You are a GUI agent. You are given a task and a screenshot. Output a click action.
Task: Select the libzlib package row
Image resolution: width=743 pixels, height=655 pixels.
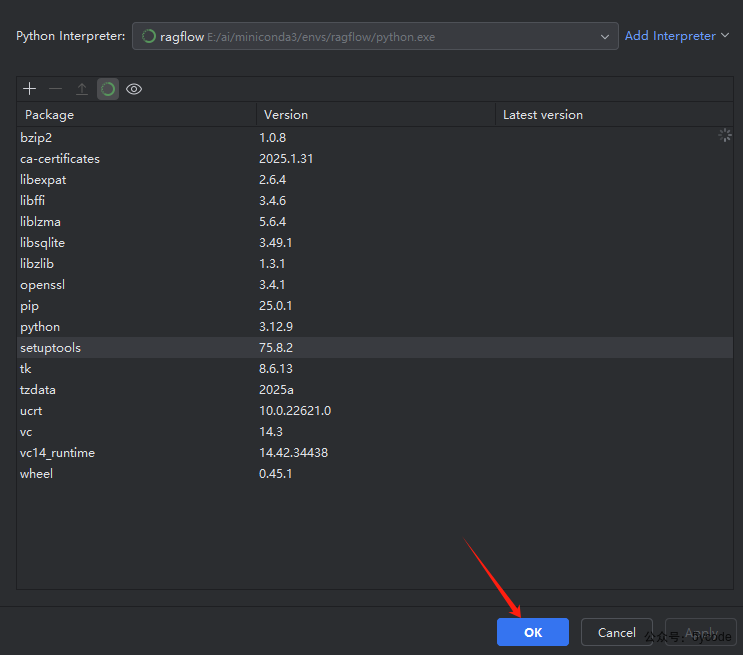(375, 264)
